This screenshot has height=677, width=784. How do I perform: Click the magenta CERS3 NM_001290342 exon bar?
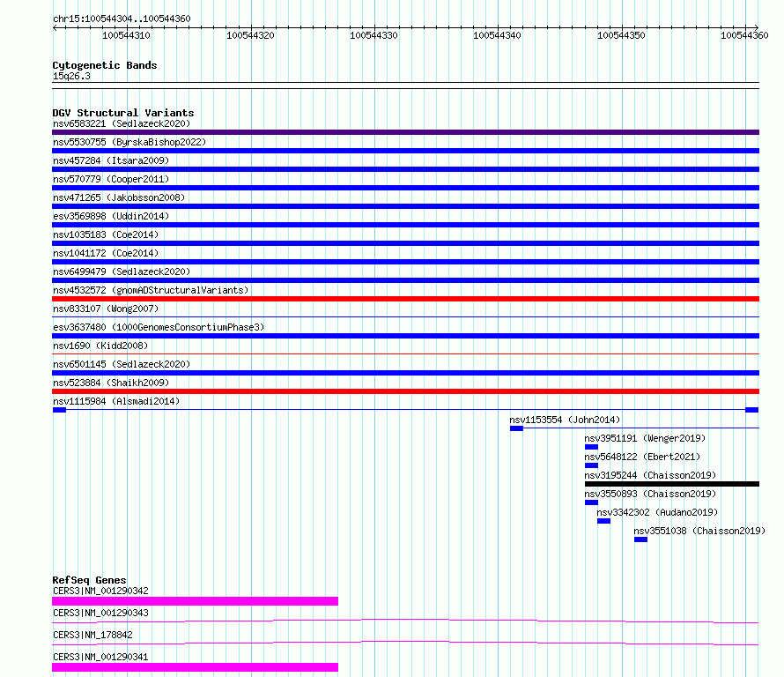click(x=195, y=601)
